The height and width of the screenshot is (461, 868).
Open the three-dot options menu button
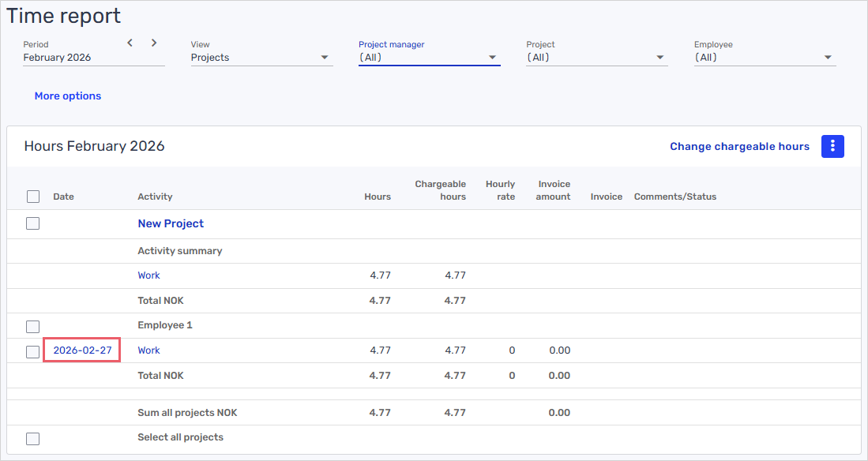(x=832, y=146)
